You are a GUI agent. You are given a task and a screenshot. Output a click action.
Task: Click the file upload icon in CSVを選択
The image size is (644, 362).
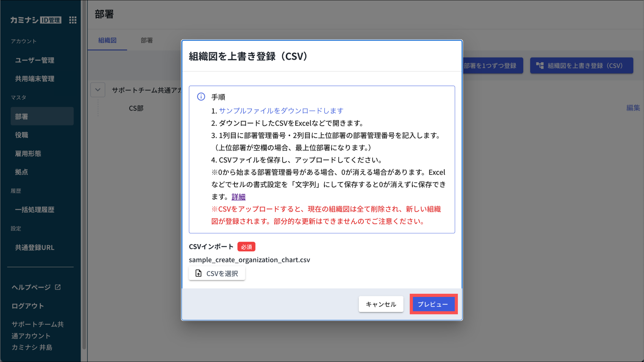[x=198, y=273]
